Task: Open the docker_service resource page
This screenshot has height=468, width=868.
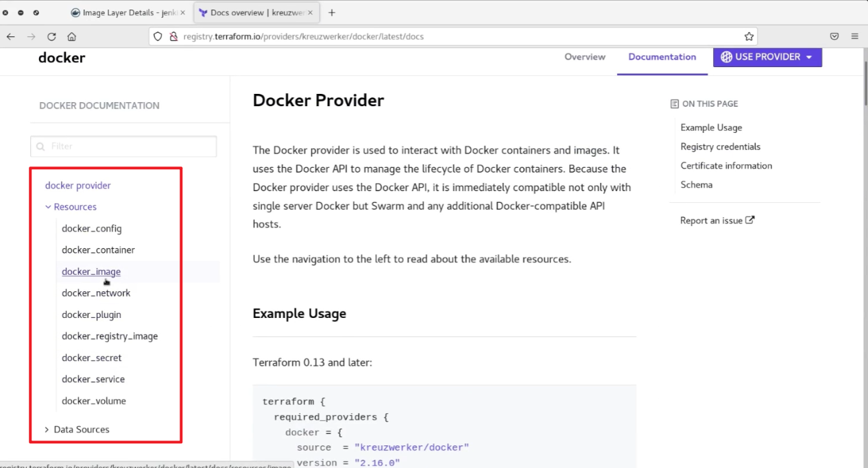Action: (x=93, y=379)
